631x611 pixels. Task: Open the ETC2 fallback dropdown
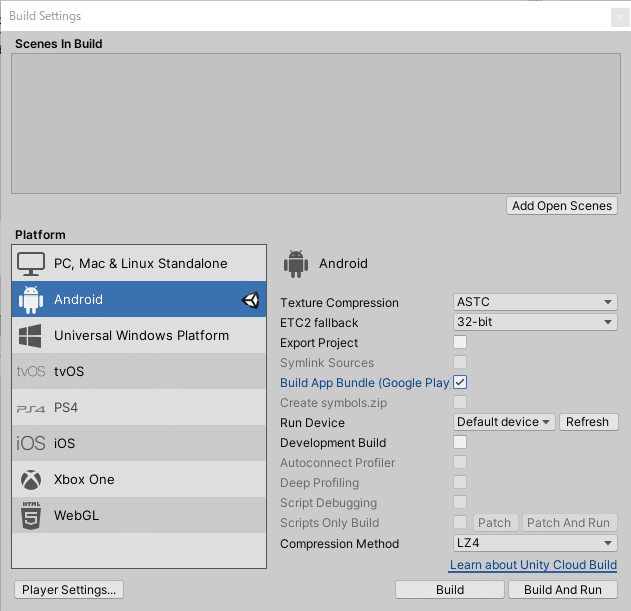click(535, 322)
